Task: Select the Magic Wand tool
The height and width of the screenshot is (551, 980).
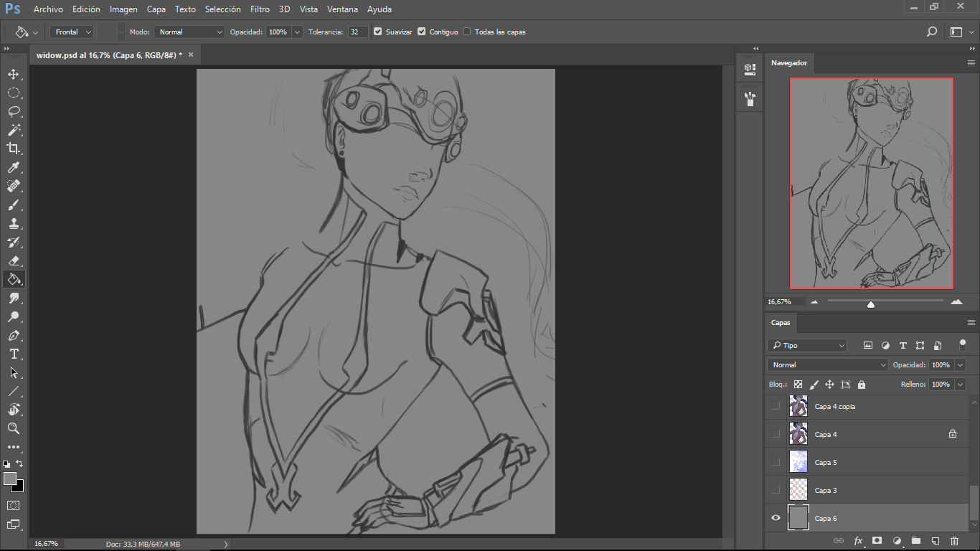Action: coord(13,130)
